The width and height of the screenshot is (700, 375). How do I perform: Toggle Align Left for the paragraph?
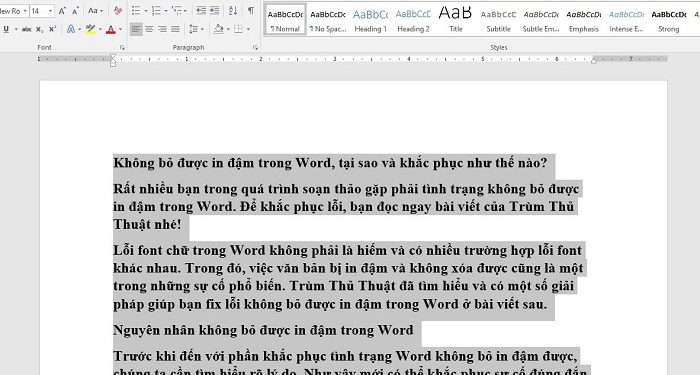[136, 29]
